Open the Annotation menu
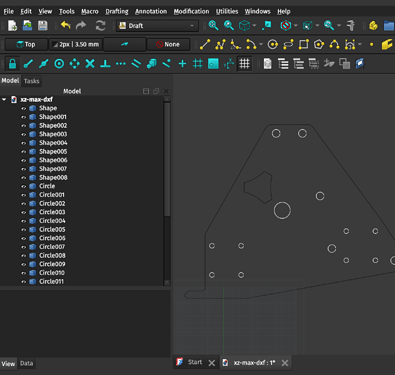Viewport: 395px width, 375px height. pos(151,11)
